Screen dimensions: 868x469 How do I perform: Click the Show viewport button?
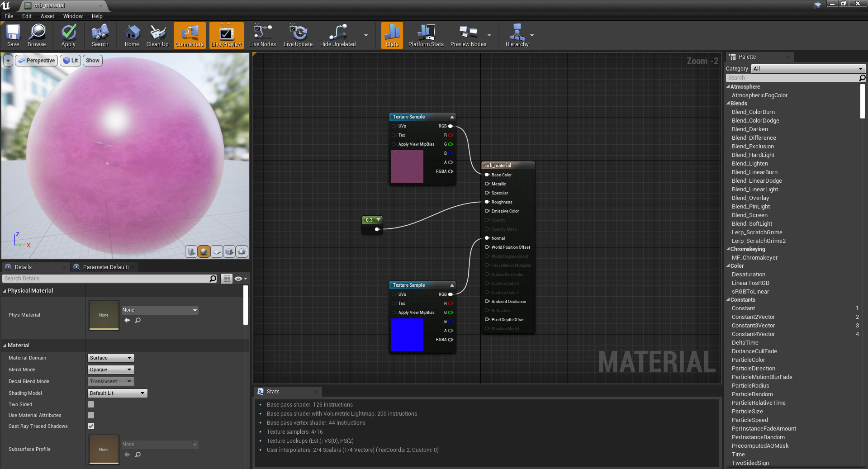pos(92,61)
